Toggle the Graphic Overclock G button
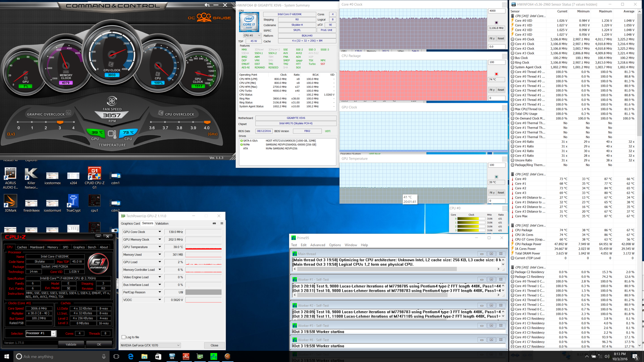The image size is (644, 362). pyautogui.click(x=68, y=113)
